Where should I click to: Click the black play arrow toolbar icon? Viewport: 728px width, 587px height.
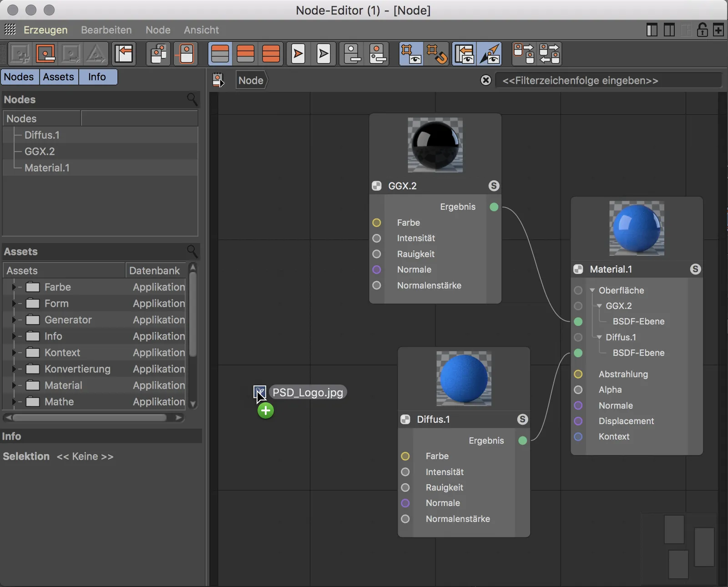324,54
